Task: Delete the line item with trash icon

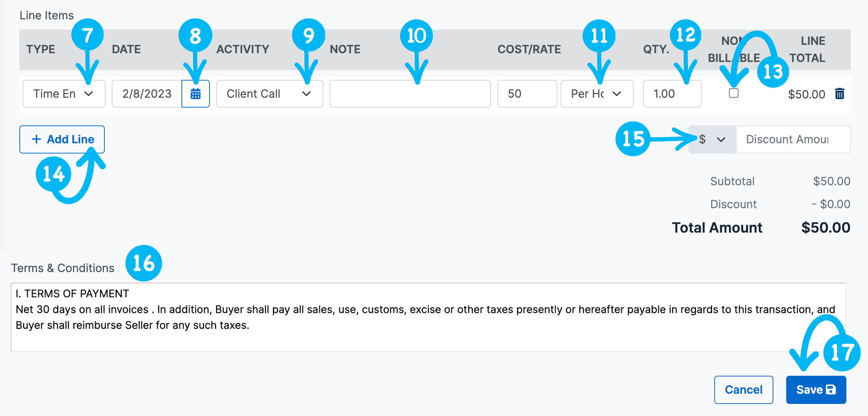Action: [840, 94]
